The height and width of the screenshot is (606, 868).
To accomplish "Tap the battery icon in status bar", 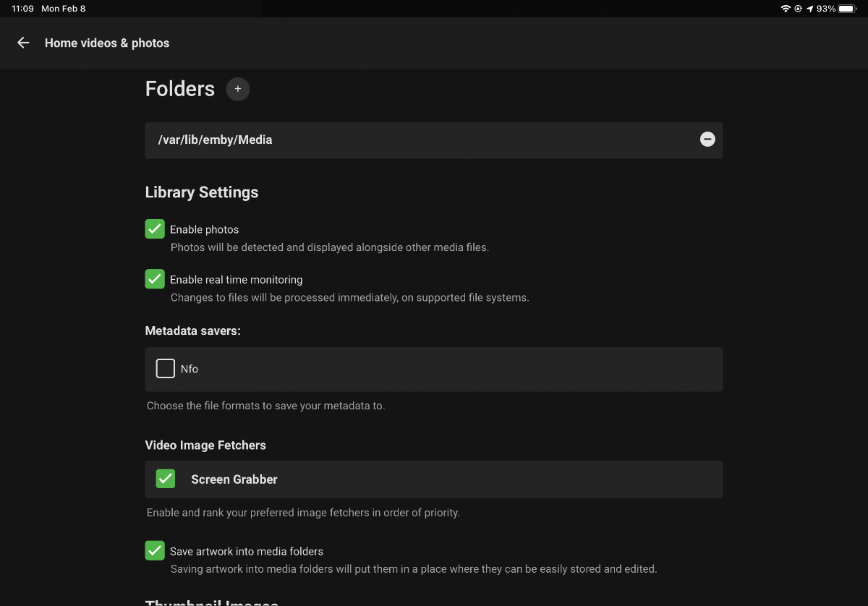I will (x=847, y=9).
